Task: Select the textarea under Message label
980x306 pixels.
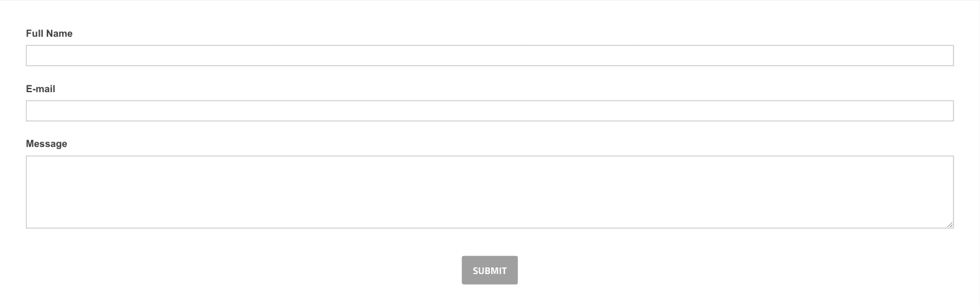Action: coord(489,192)
